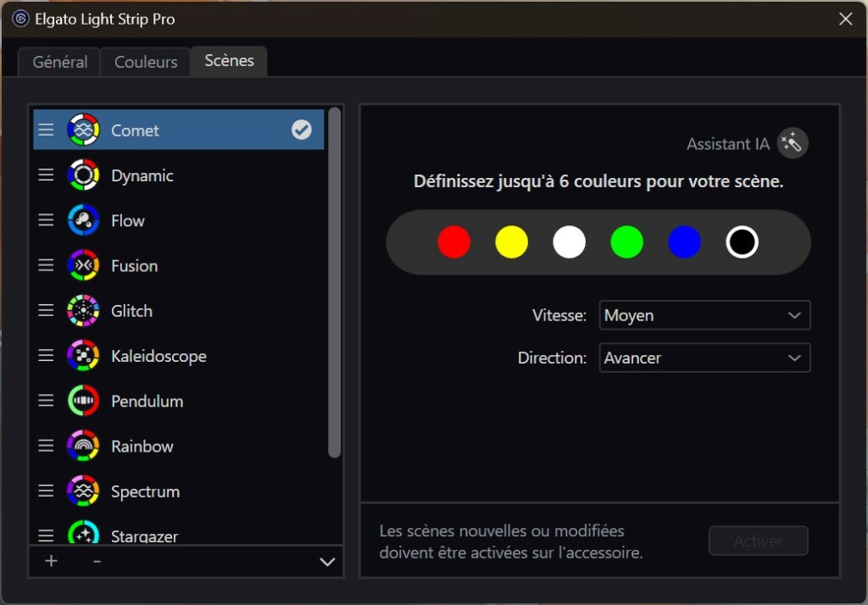Open the Direction dropdown showing Avancer
Screen dimensions: 868x605
[704, 358]
